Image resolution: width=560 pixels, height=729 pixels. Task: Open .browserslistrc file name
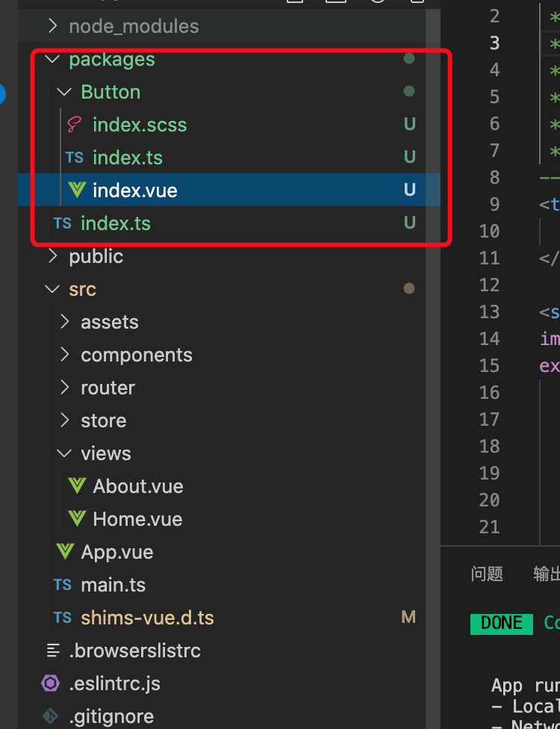134,651
